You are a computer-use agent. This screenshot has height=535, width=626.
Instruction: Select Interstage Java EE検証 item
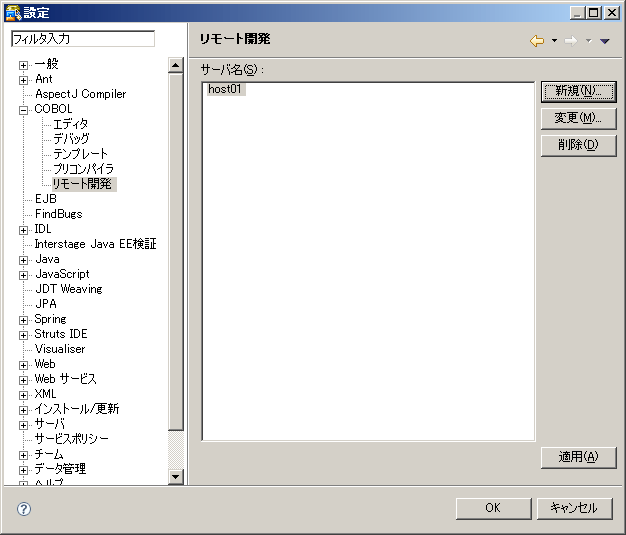click(95, 244)
